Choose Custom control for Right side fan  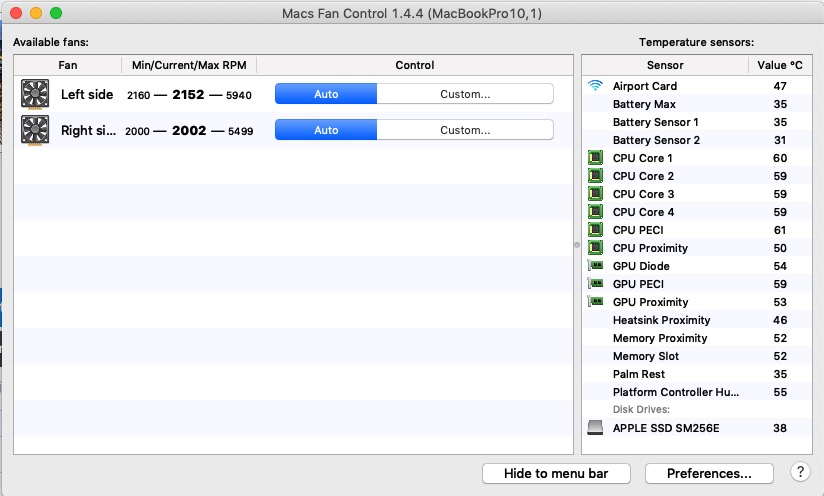click(x=465, y=130)
